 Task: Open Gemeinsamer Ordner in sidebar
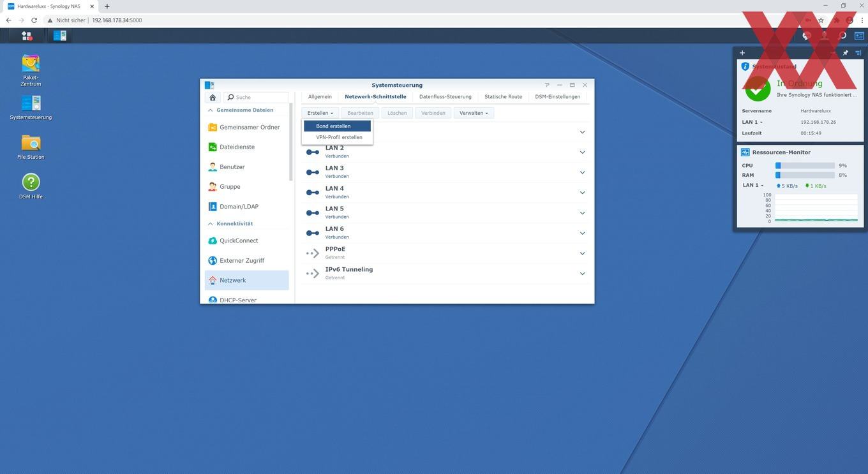(x=247, y=127)
